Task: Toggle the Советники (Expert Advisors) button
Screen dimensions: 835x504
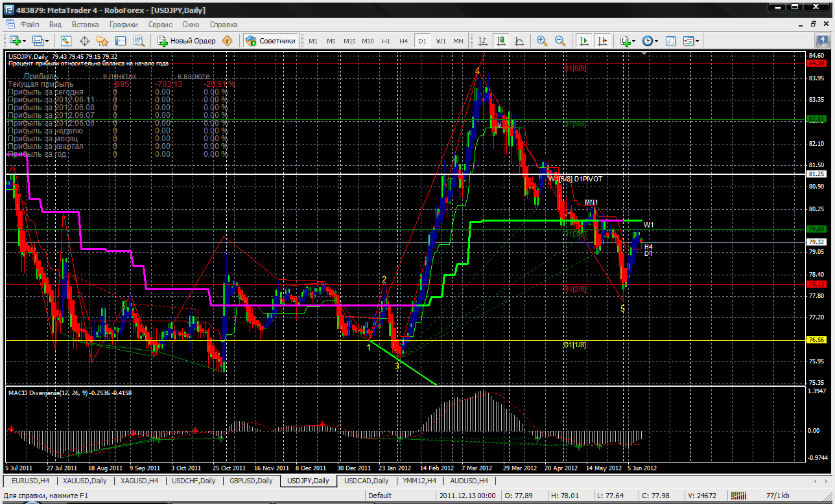Action: pos(271,41)
